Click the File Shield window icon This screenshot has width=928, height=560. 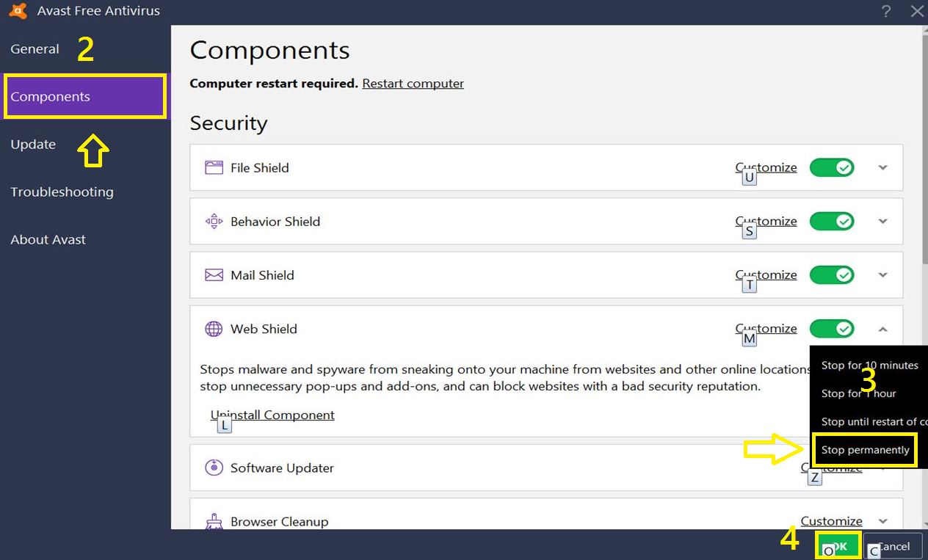214,167
